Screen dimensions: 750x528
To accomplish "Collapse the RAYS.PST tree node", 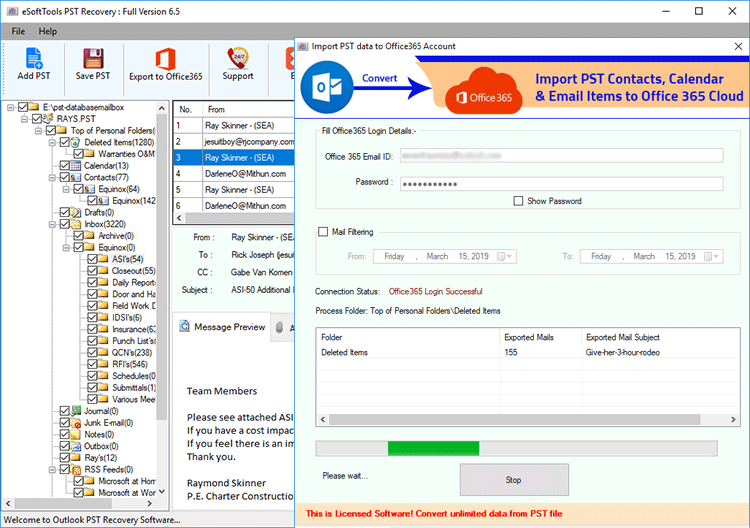I will coord(24,119).
